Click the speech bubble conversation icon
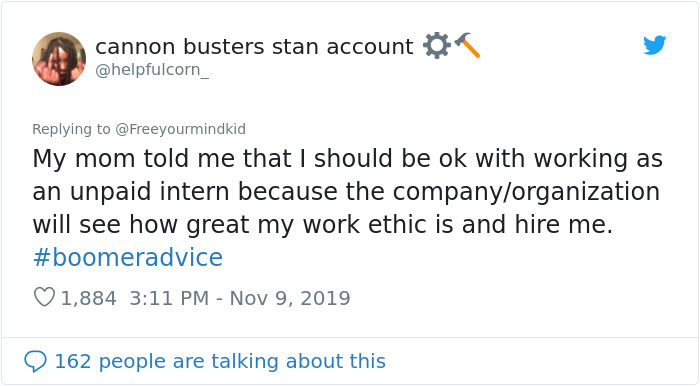 35,361
